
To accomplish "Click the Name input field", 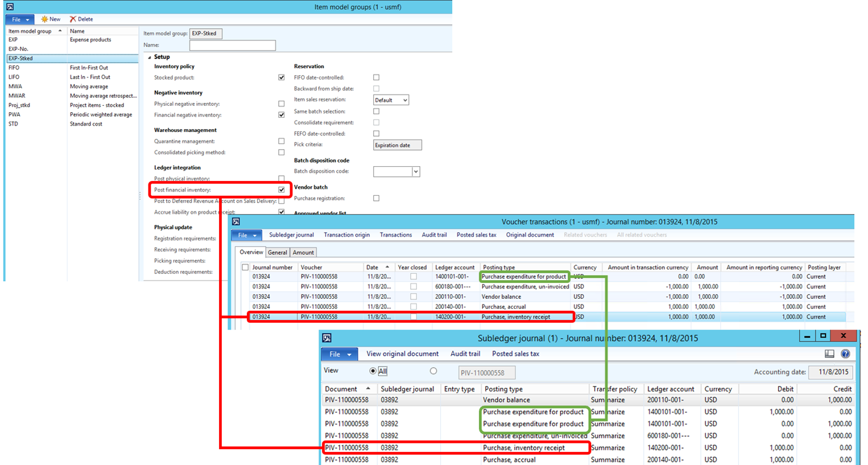I will 232,46.
